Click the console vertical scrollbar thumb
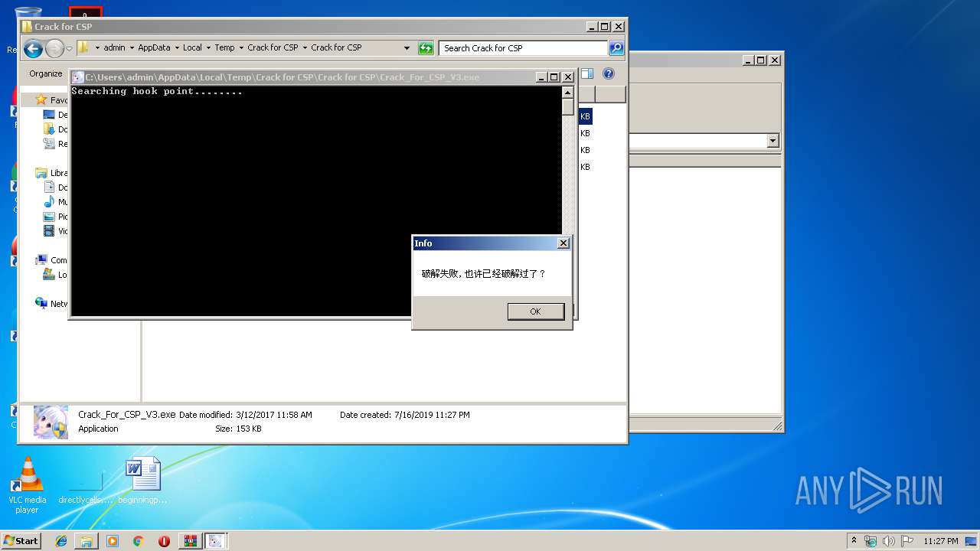Viewport: 980px width, 551px height. point(567,106)
